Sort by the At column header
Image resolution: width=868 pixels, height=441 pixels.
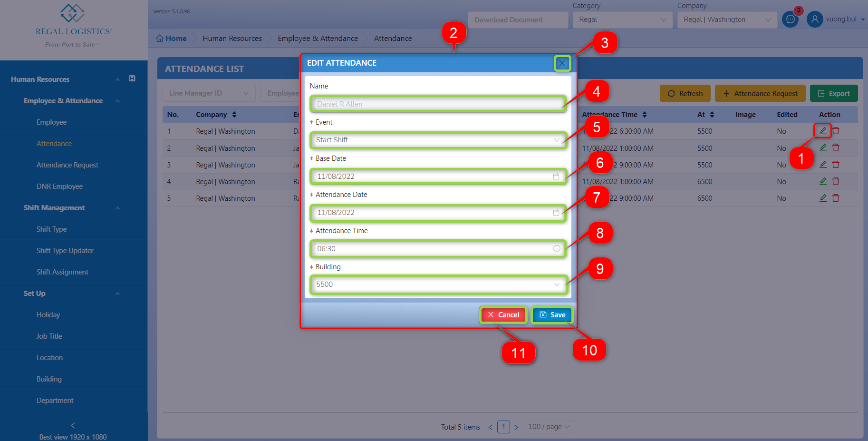[x=705, y=115]
